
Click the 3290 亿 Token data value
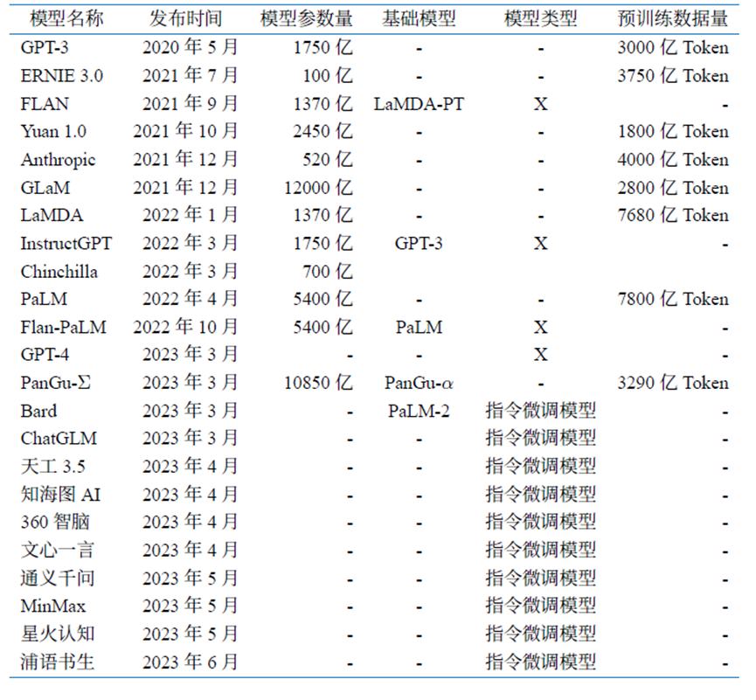click(673, 383)
